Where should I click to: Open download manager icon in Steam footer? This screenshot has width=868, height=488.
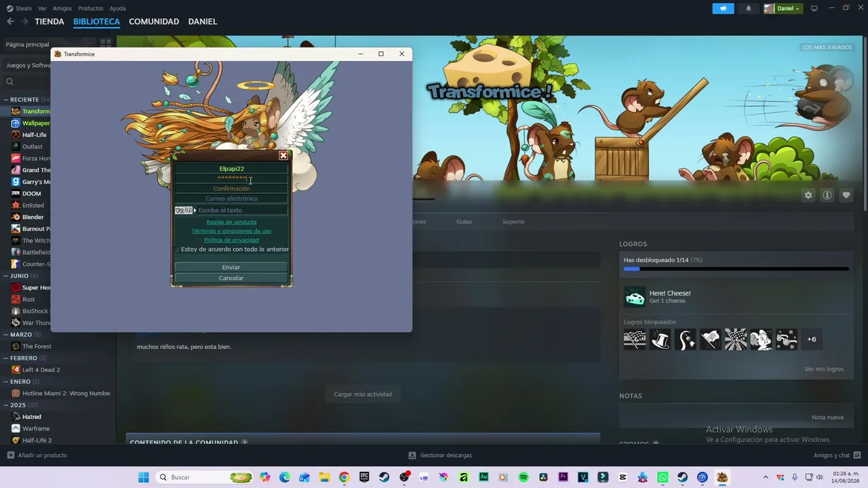pyautogui.click(x=412, y=455)
